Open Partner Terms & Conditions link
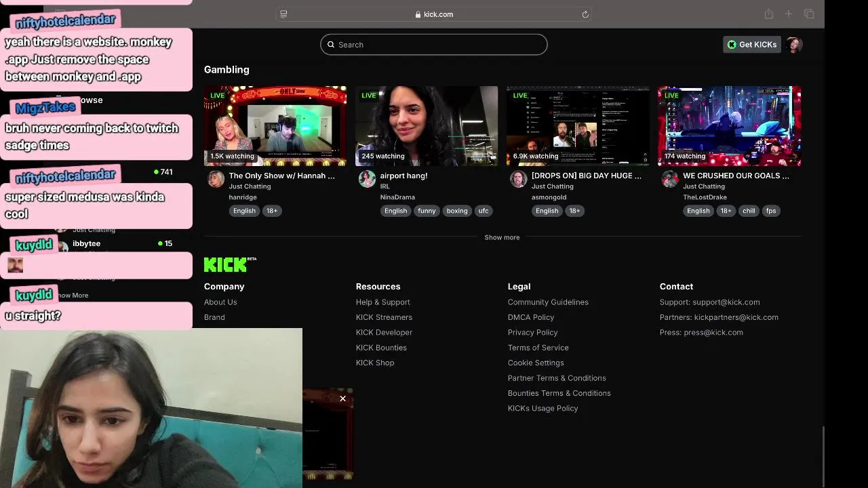 tap(557, 378)
